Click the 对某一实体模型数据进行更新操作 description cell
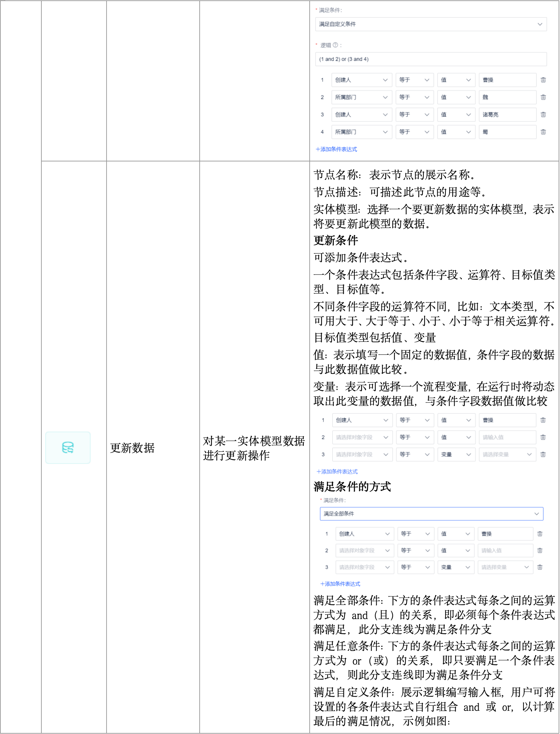The height and width of the screenshot is (734, 560). point(254,448)
